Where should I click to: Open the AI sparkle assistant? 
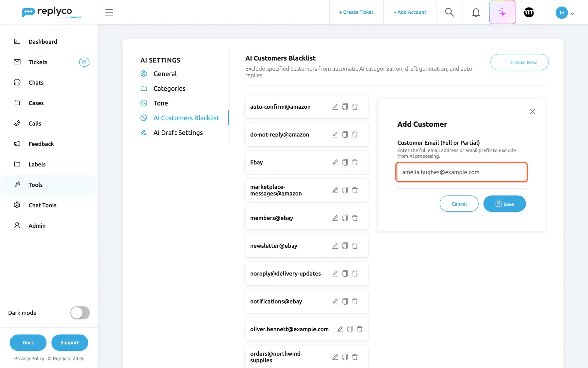502,12
